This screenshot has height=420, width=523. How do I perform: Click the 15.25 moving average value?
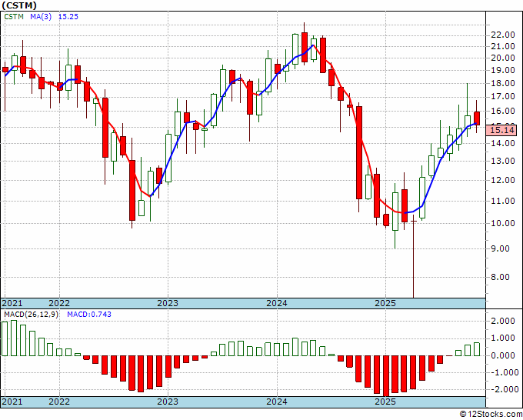click(68, 16)
